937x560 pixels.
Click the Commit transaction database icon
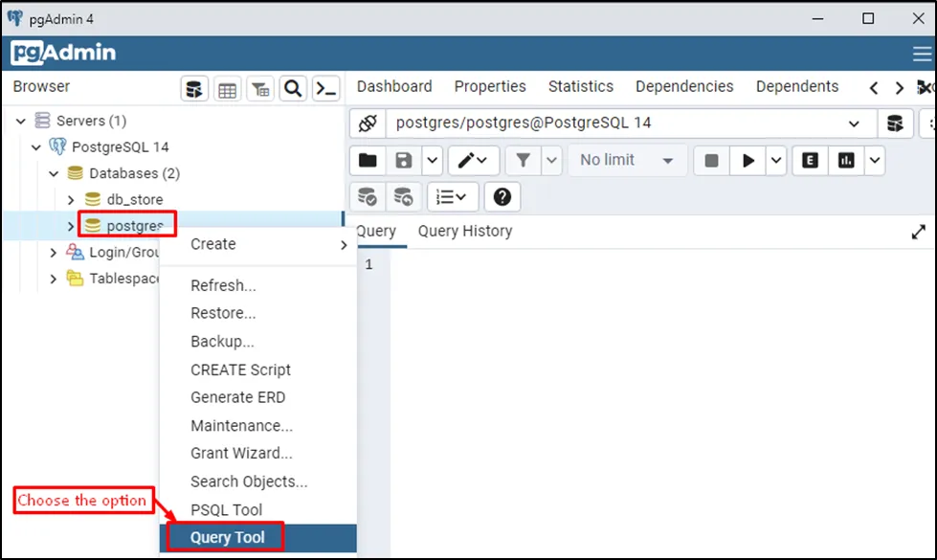368,197
